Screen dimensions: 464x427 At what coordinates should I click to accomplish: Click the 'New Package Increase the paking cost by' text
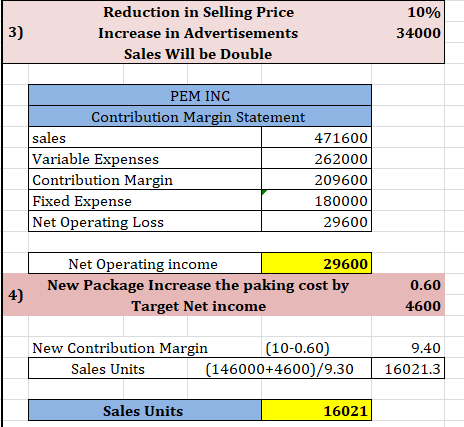[x=198, y=285]
